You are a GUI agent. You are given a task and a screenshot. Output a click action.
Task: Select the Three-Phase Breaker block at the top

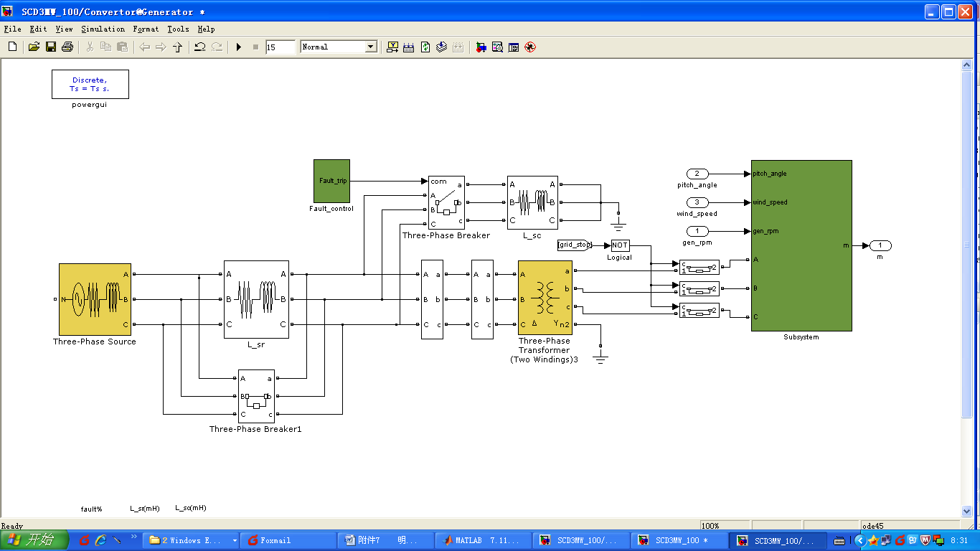446,203
